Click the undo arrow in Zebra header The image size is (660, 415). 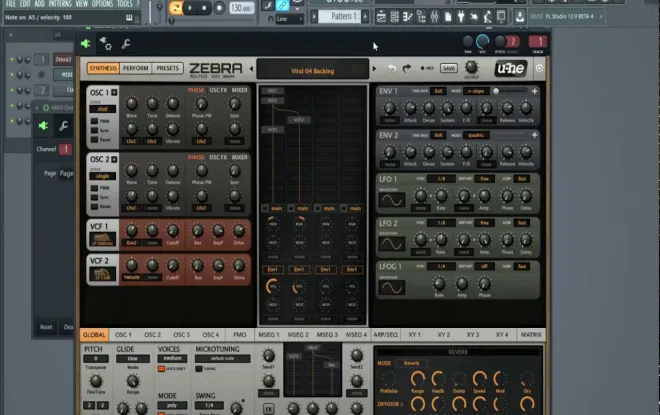coord(392,68)
